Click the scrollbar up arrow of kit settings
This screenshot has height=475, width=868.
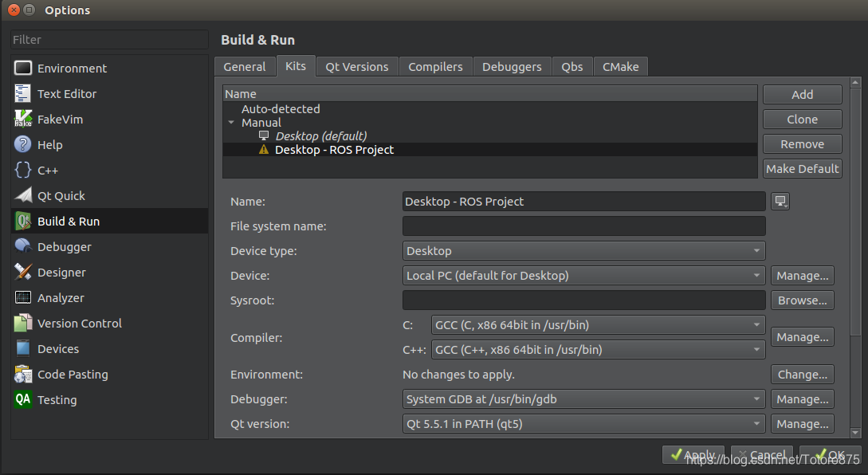coord(855,83)
